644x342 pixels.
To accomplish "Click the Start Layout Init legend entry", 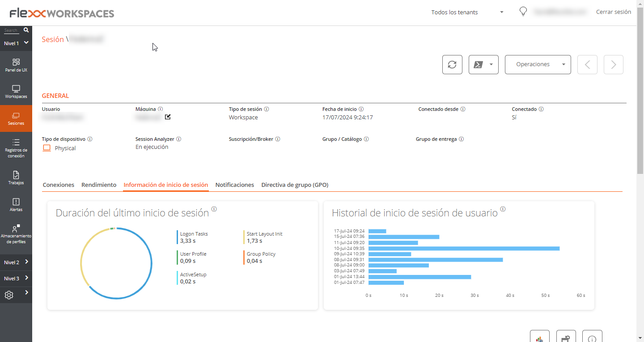I will [264, 237].
